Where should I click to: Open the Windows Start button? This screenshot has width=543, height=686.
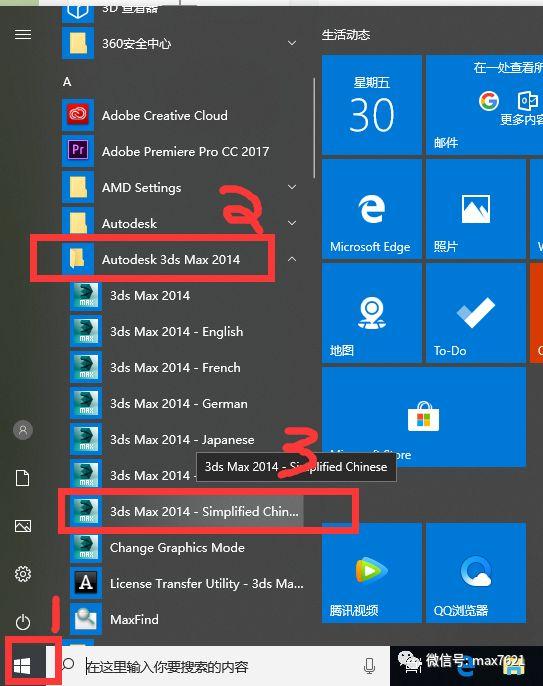[x=22, y=666]
